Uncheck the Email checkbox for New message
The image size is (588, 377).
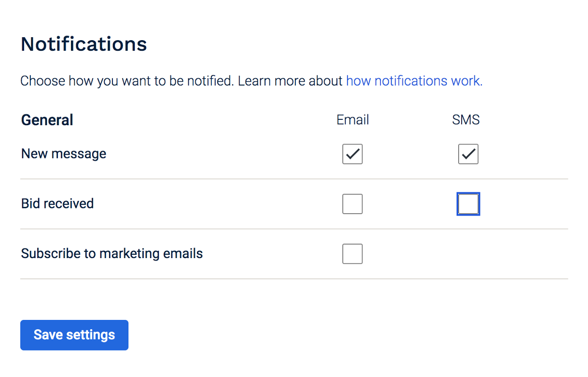352,154
